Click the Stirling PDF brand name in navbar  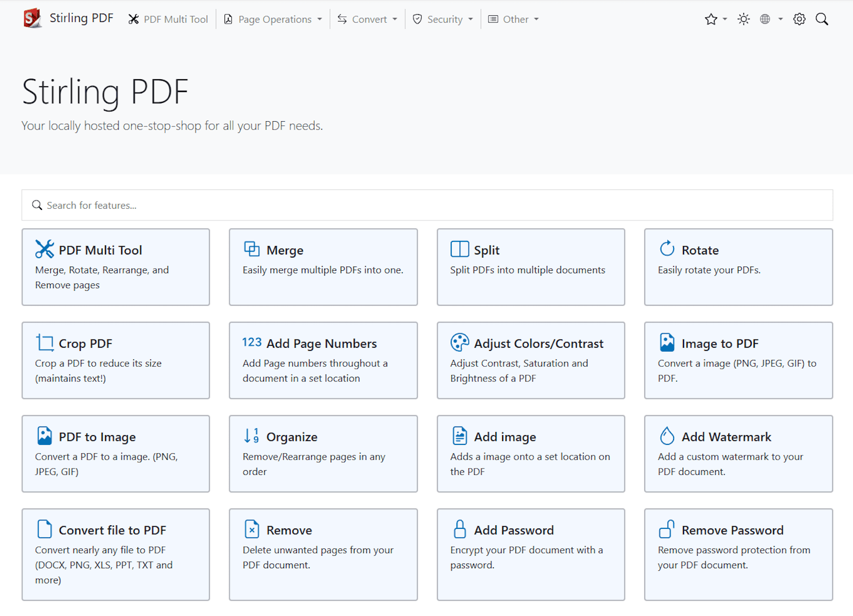point(81,18)
